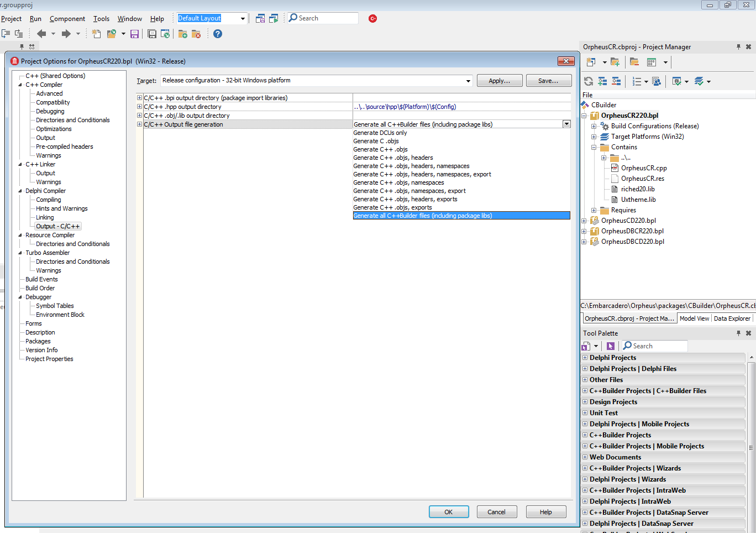This screenshot has width=756, height=533.
Task: Click the Open Project icon beside Save All
Action: 165,34
